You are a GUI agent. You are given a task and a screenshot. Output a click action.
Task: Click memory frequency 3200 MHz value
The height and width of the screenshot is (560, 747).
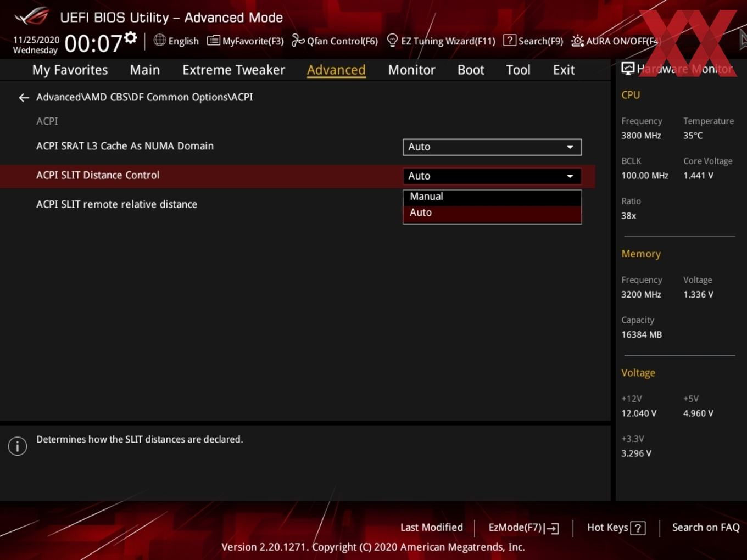coord(641,295)
